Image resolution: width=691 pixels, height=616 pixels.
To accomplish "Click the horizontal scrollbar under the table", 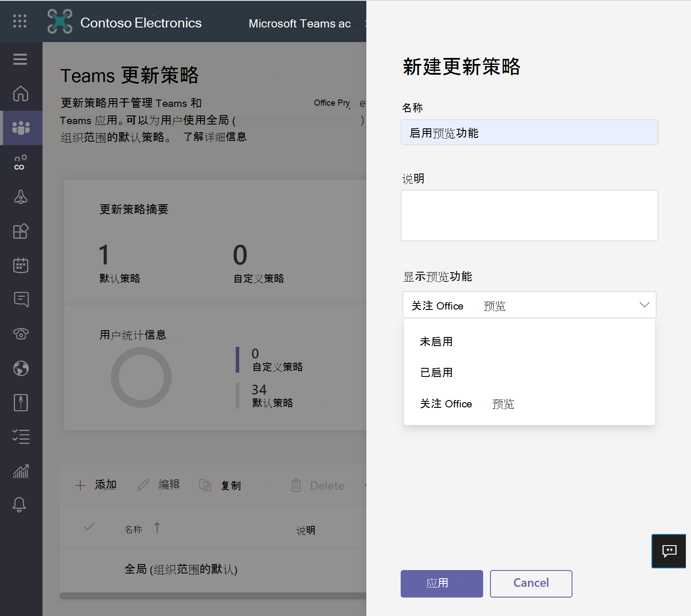I will pyautogui.click(x=213, y=596).
